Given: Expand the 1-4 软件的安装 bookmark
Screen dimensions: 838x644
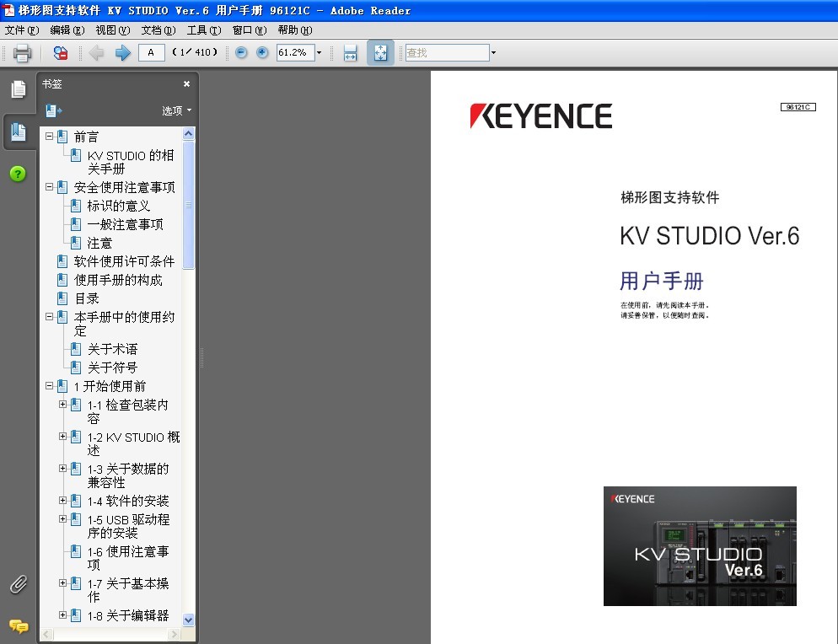Looking at the screenshot, I should (x=63, y=500).
